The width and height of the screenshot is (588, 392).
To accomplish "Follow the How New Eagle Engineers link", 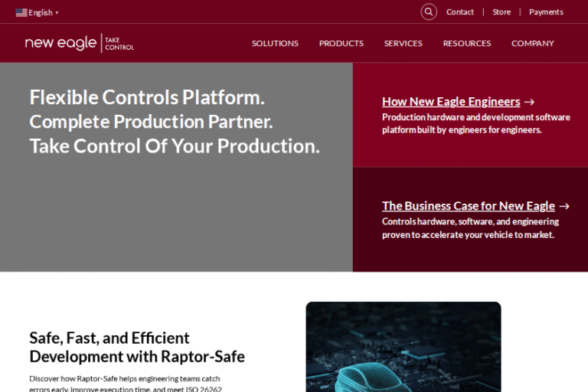I will [x=451, y=102].
